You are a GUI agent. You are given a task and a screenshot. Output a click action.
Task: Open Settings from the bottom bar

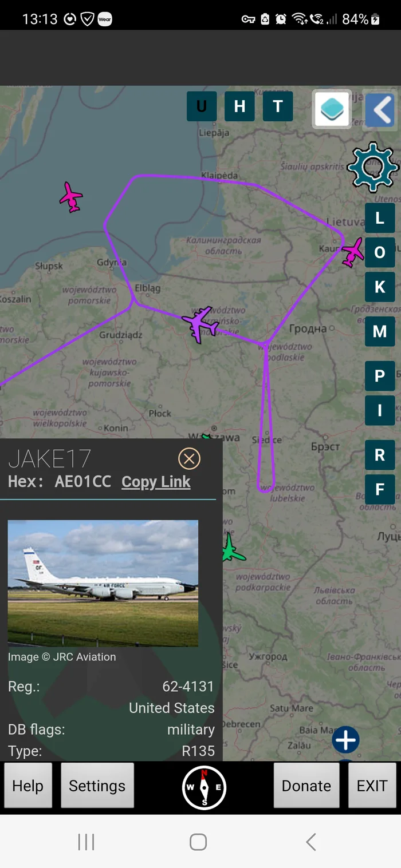pyautogui.click(x=97, y=786)
